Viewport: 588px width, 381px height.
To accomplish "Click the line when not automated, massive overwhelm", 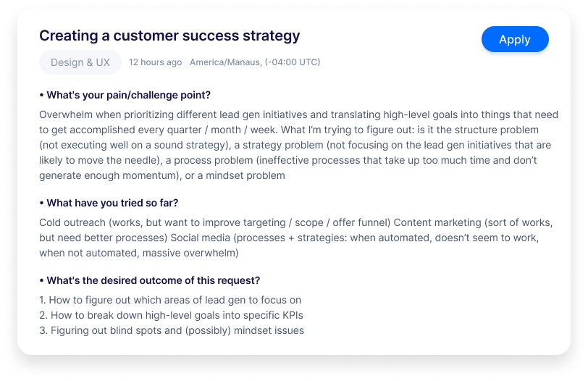I will coord(139,253).
